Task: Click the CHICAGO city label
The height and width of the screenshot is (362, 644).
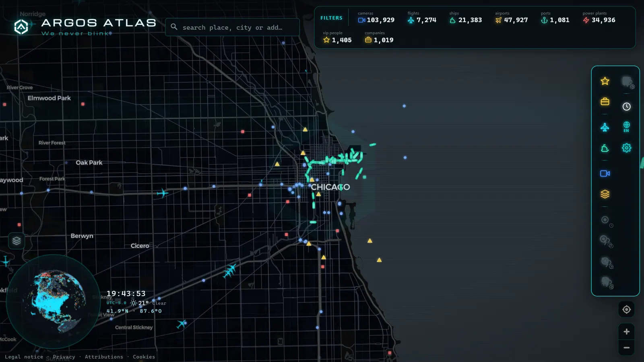Action: pyautogui.click(x=330, y=187)
